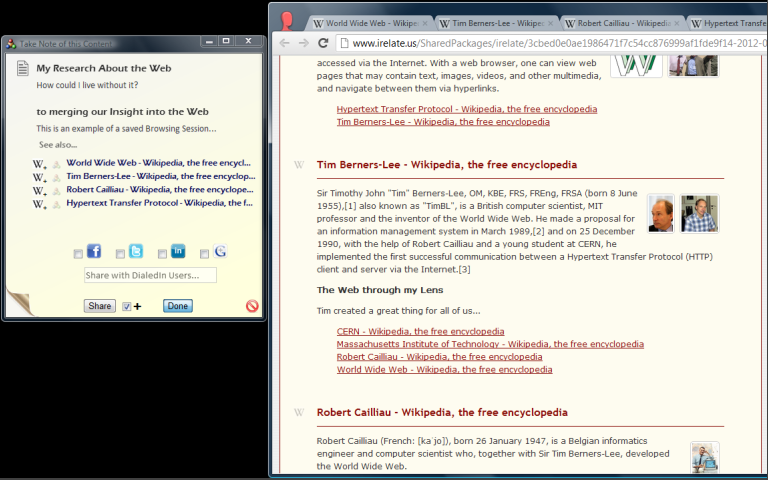Click the page curl corner in note window

(20, 303)
